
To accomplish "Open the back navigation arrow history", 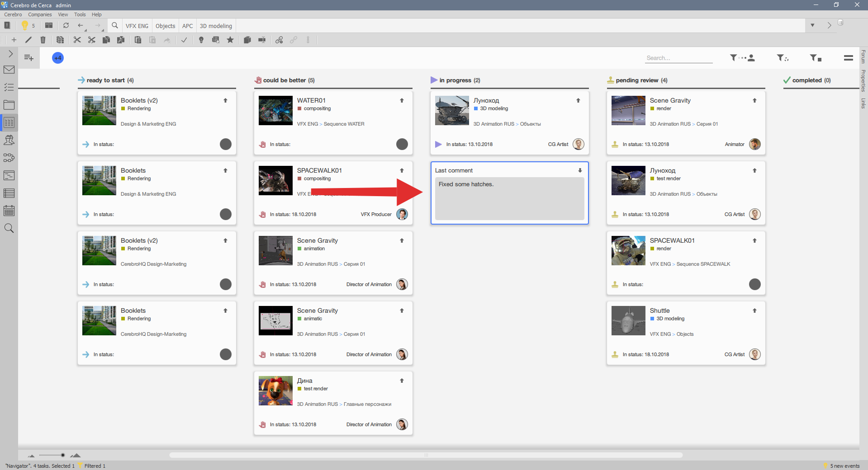I will pos(81,26).
